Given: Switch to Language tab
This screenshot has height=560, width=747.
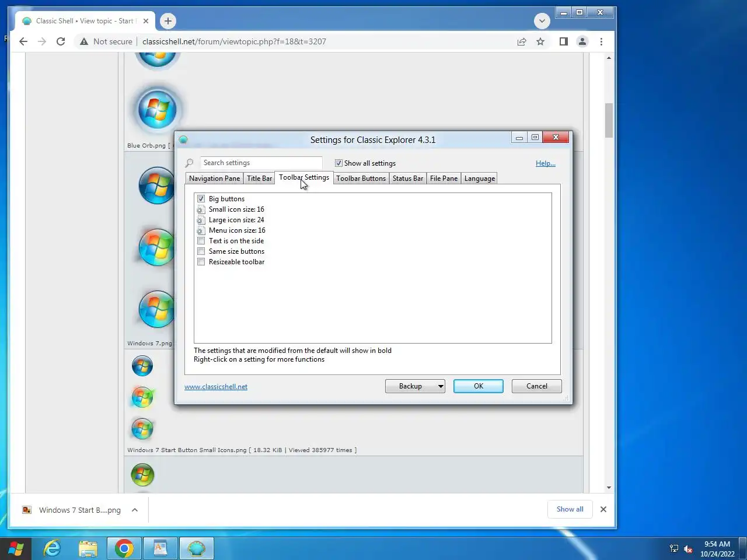Looking at the screenshot, I should (479, 178).
